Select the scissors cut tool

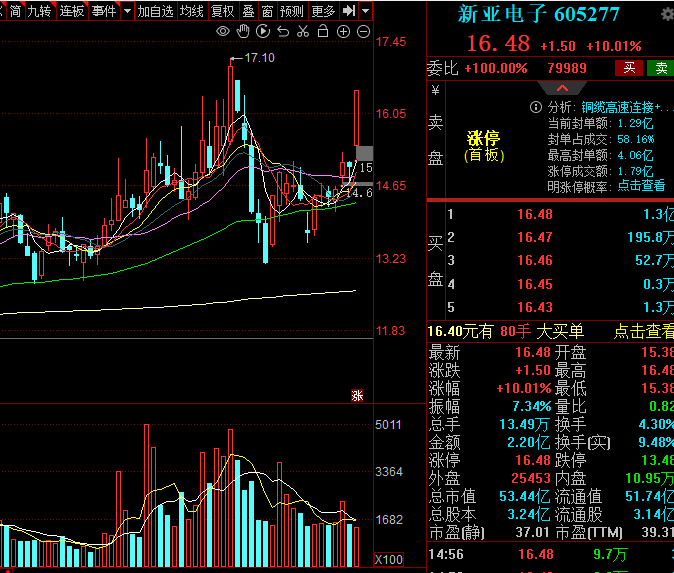303,31
